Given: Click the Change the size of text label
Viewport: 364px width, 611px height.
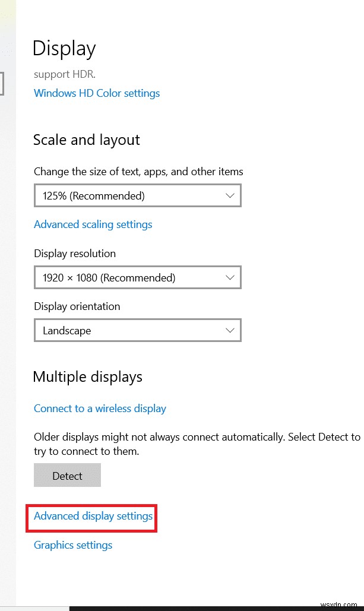Looking at the screenshot, I should tap(138, 172).
